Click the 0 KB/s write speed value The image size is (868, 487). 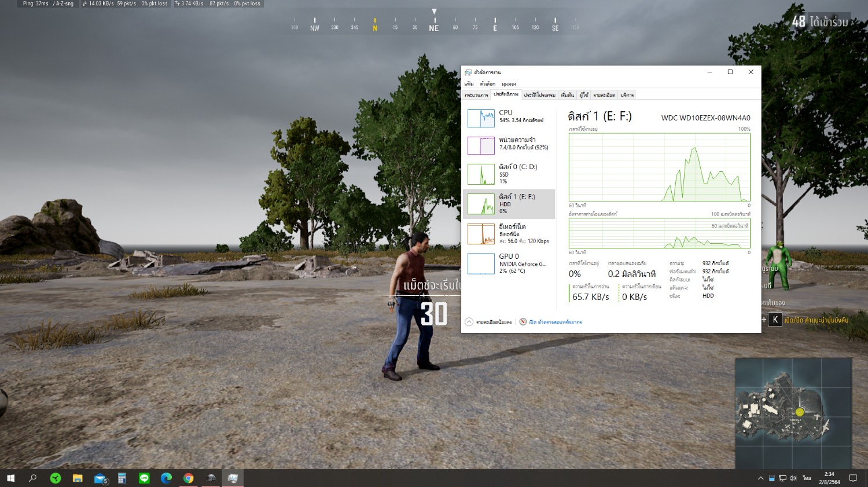click(x=634, y=297)
